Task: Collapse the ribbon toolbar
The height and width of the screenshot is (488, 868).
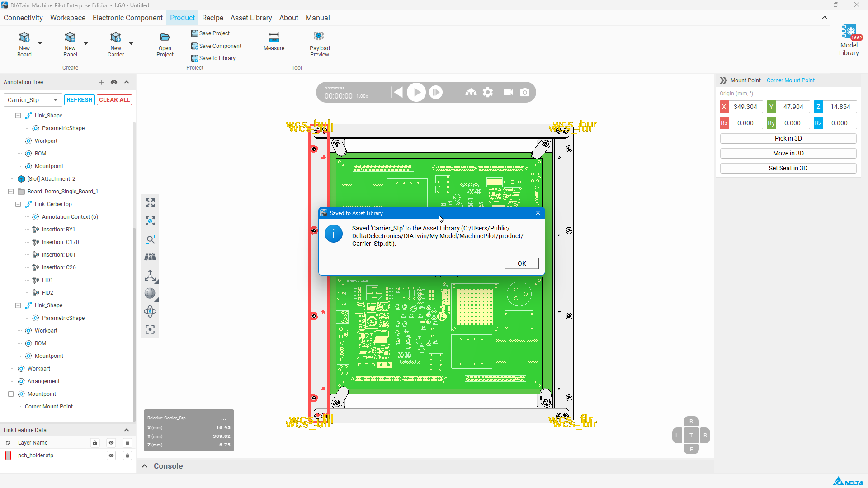Action: pos(825,18)
